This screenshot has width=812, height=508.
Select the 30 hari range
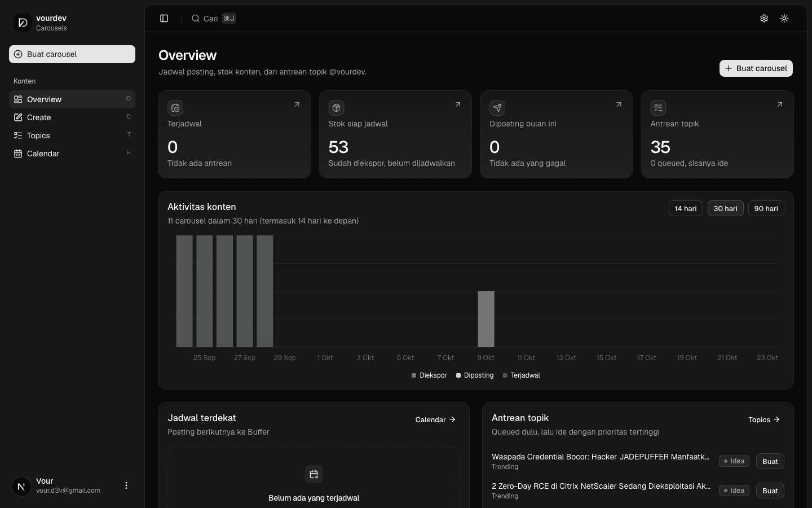click(x=726, y=208)
